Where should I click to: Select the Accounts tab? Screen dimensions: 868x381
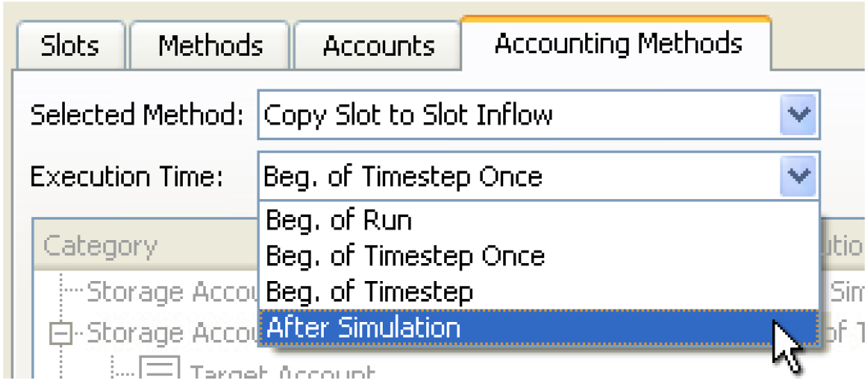point(378,46)
